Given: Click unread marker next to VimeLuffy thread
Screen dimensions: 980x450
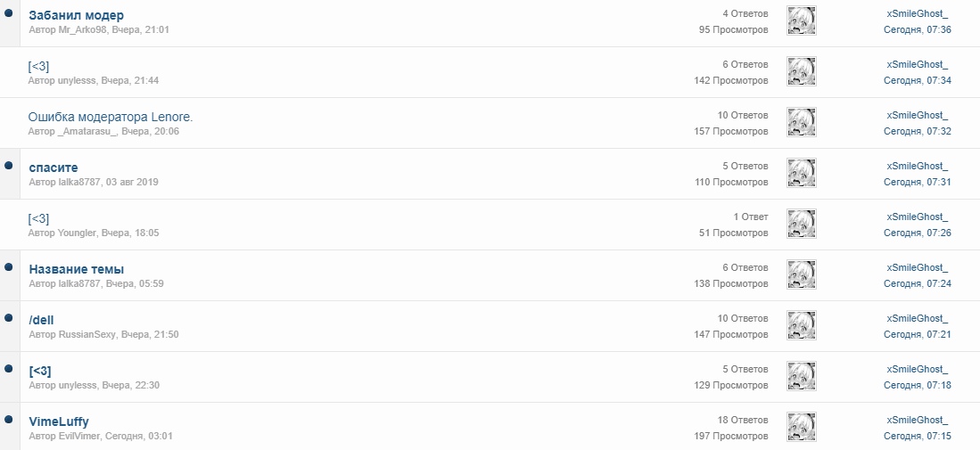Looking at the screenshot, I should (x=9, y=420).
